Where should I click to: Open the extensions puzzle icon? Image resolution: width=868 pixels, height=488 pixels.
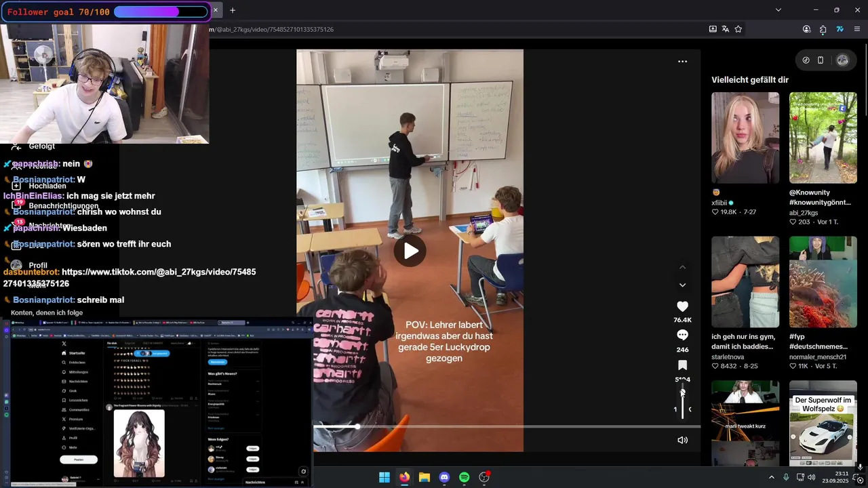pyautogui.click(x=823, y=29)
